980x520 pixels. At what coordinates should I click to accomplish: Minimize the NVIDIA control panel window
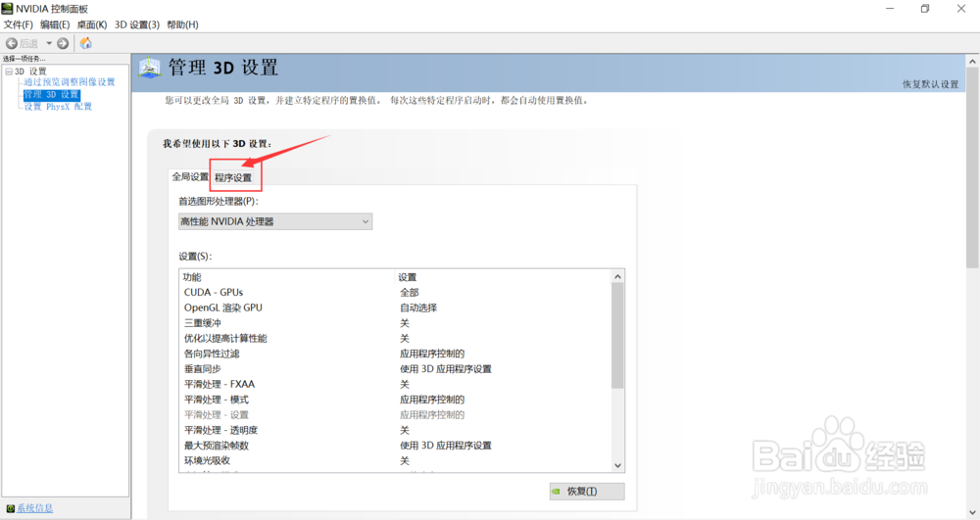click(890, 8)
